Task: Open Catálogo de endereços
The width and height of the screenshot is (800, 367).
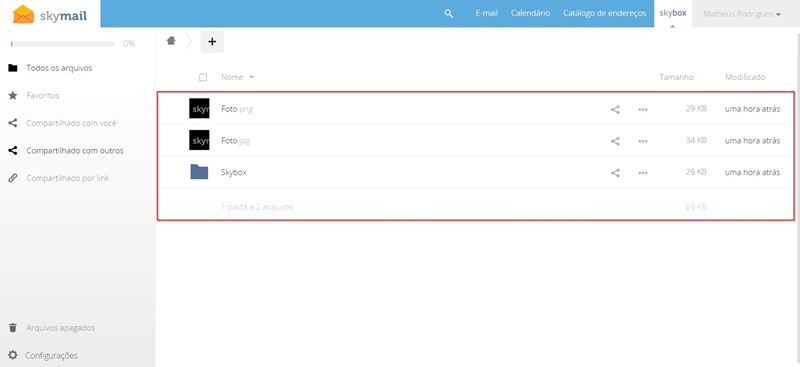Action: pos(605,13)
